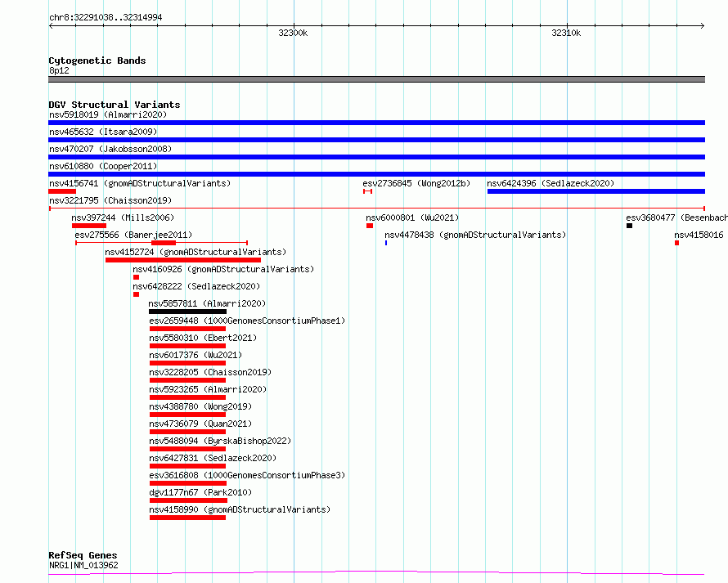
Task: Click the red nsv4158990 bar
Action: 187,518
